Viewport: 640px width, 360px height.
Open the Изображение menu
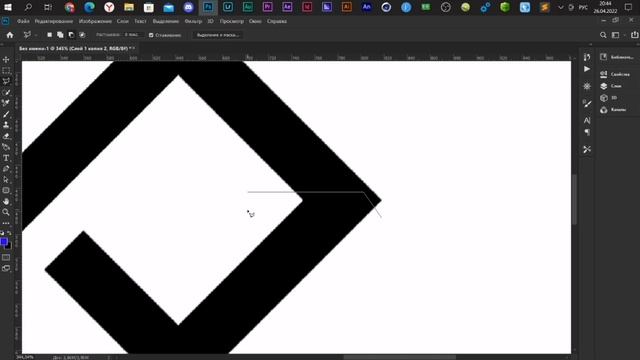(95, 21)
